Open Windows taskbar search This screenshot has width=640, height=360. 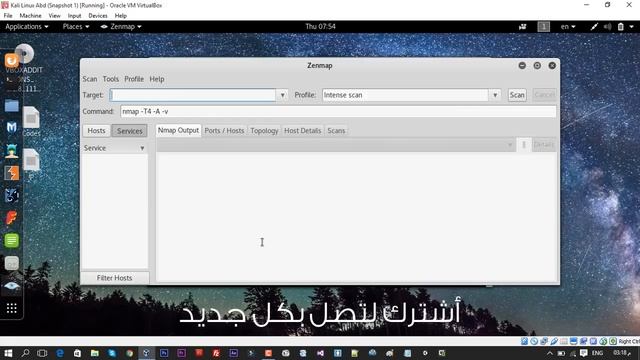(x=25, y=353)
